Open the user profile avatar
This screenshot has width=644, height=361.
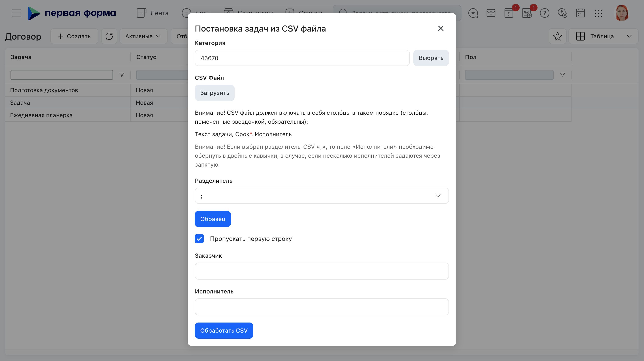point(621,13)
